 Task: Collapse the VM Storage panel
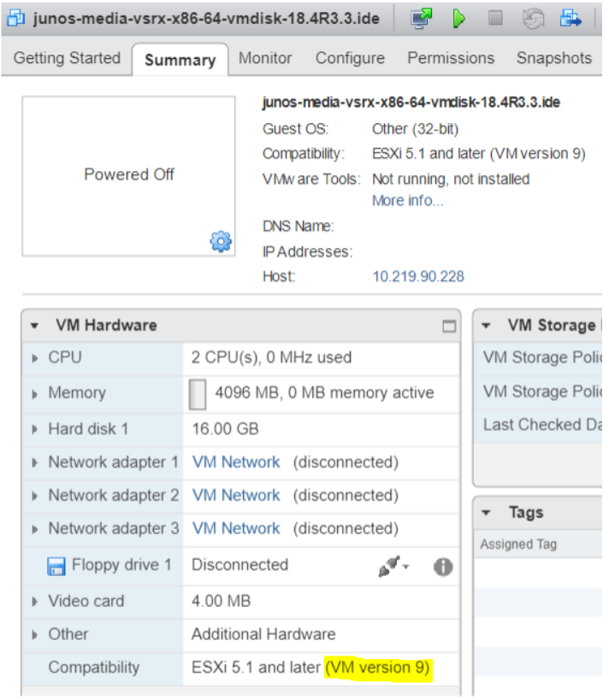(x=486, y=326)
